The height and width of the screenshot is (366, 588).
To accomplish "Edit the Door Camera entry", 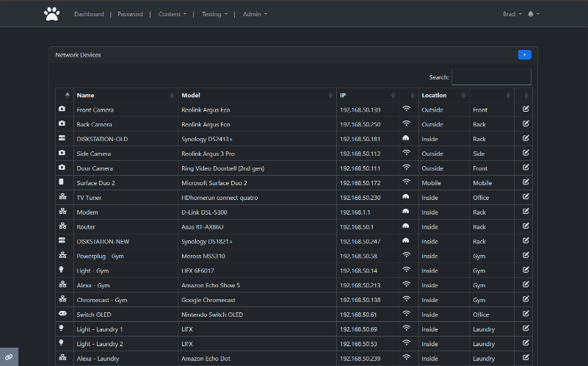I will click(x=526, y=168).
